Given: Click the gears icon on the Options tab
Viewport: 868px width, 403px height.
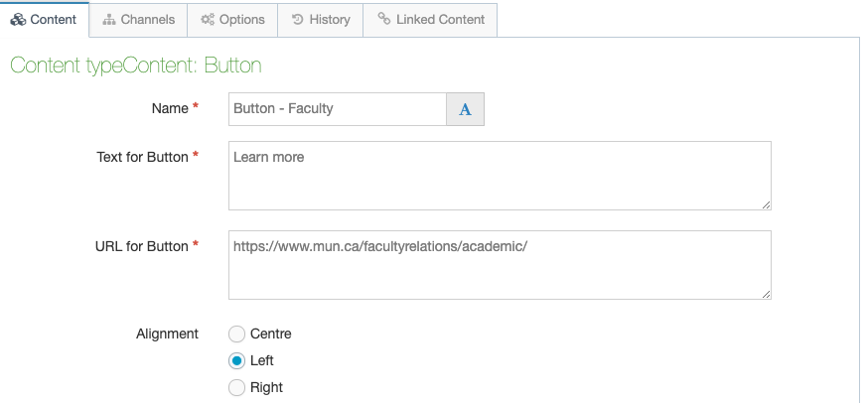Looking at the screenshot, I should (207, 20).
